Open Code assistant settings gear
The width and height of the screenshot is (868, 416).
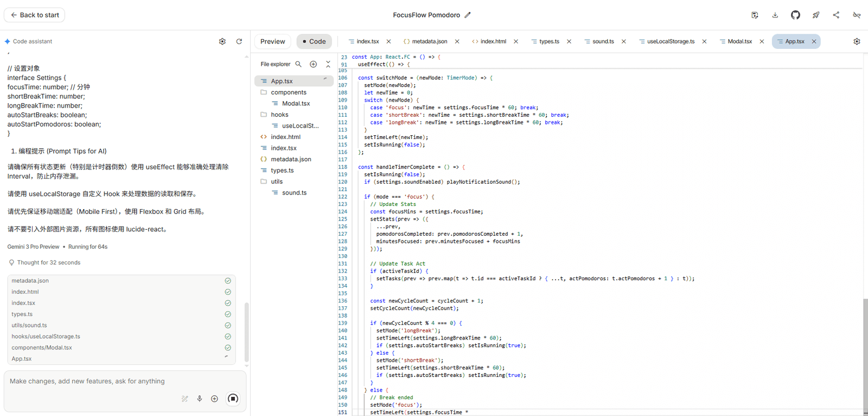click(x=222, y=41)
